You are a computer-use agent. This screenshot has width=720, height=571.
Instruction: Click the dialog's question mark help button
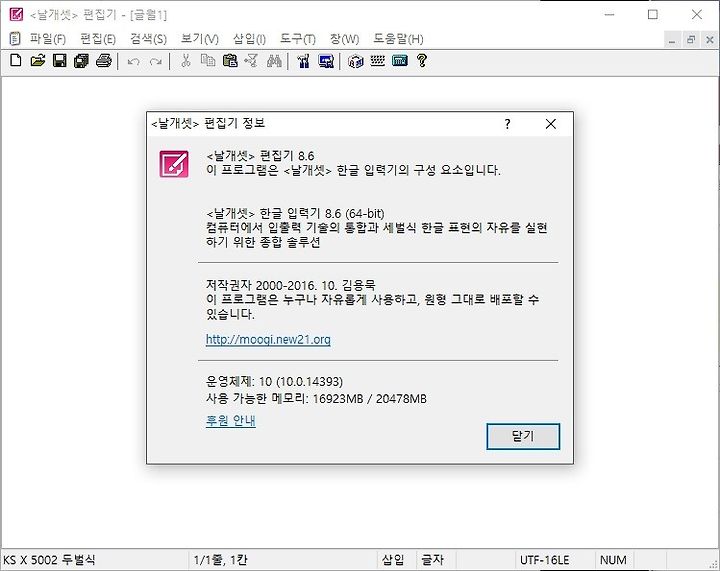(507, 124)
